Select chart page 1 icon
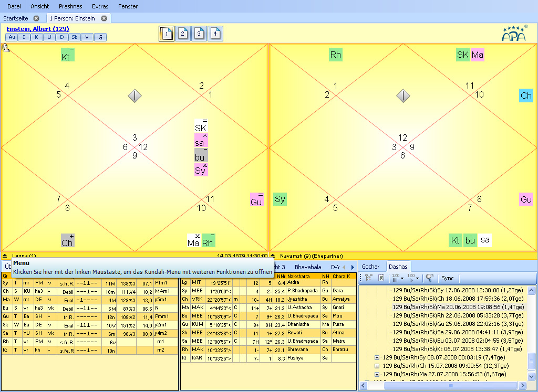 point(166,33)
